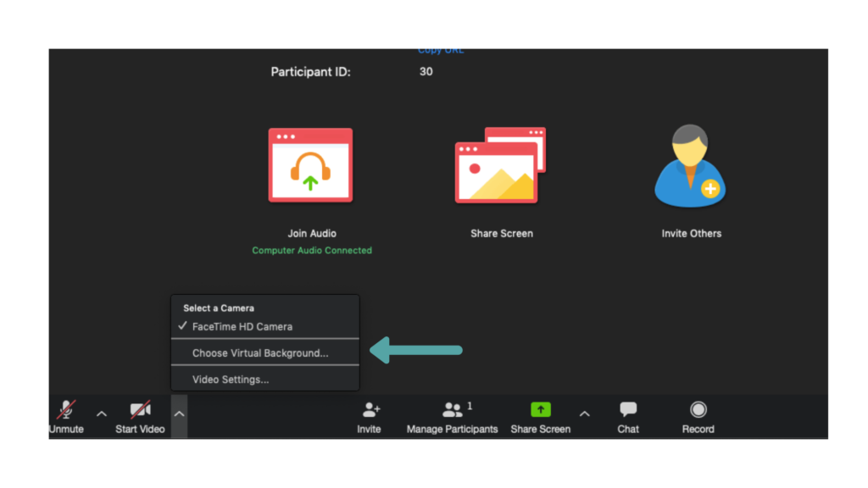868x488 pixels.
Task: Click the Invite Others text label
Action: (x=691, y=234)
